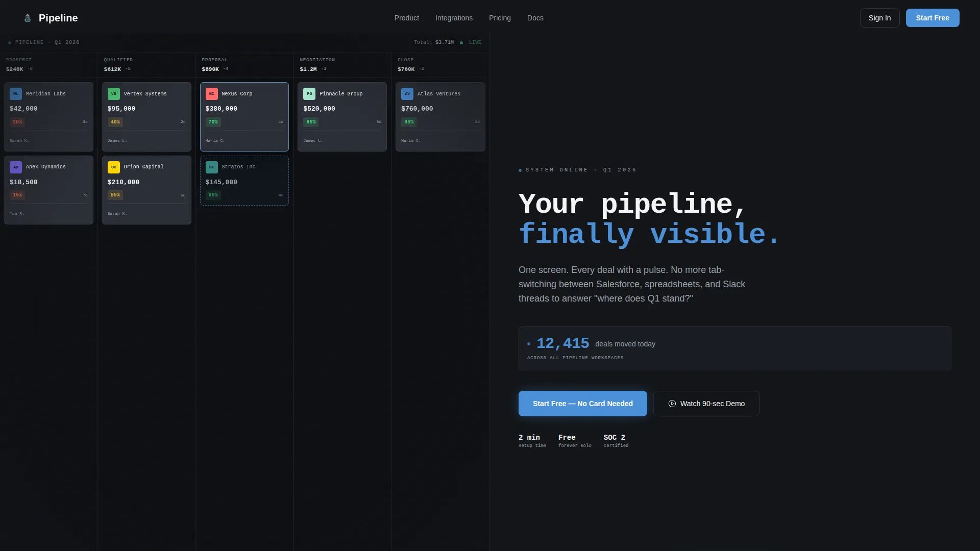Click the 85% badge on Pinnacle Group
This screenshot has width=980, height=551.
[x=311, y=122]
